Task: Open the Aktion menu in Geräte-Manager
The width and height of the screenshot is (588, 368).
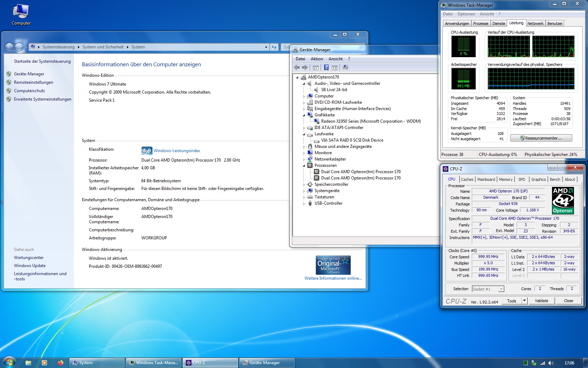Action: (x=317, y=59)
